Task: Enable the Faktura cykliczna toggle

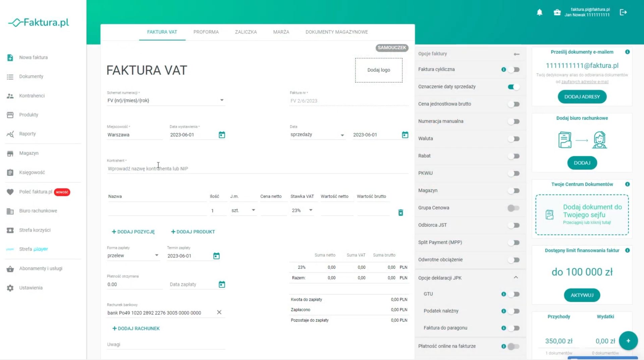Action: [x=514, y=69]
